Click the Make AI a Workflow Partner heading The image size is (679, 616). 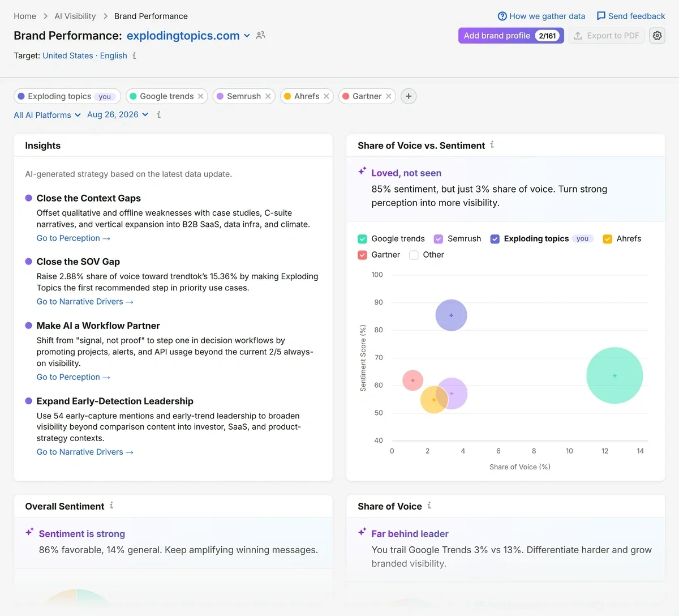tap(98, 326)
